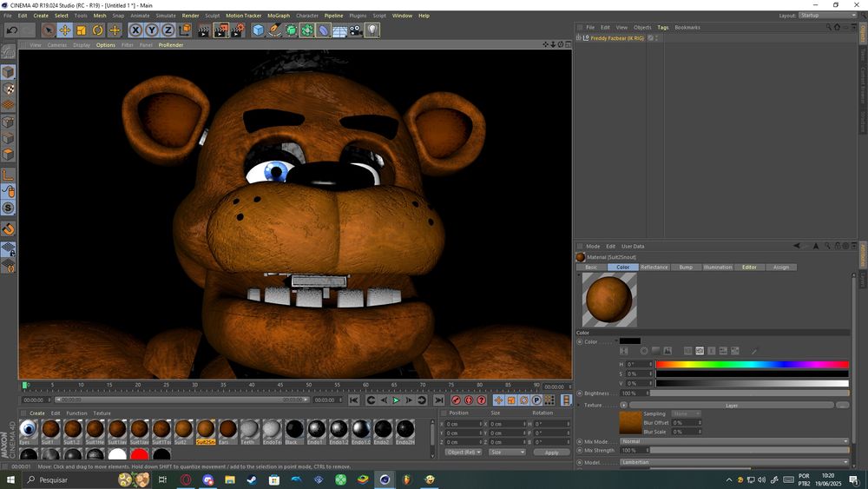
Task: Click the Hue rainbow color slider
Action: (752, 365)
